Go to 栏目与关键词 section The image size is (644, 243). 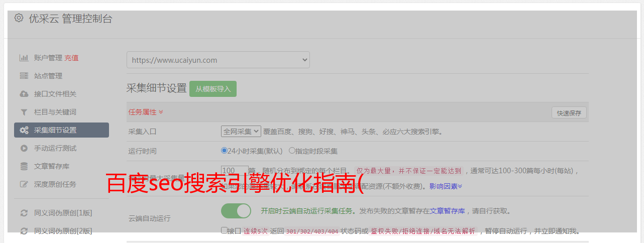click(55, 112)
